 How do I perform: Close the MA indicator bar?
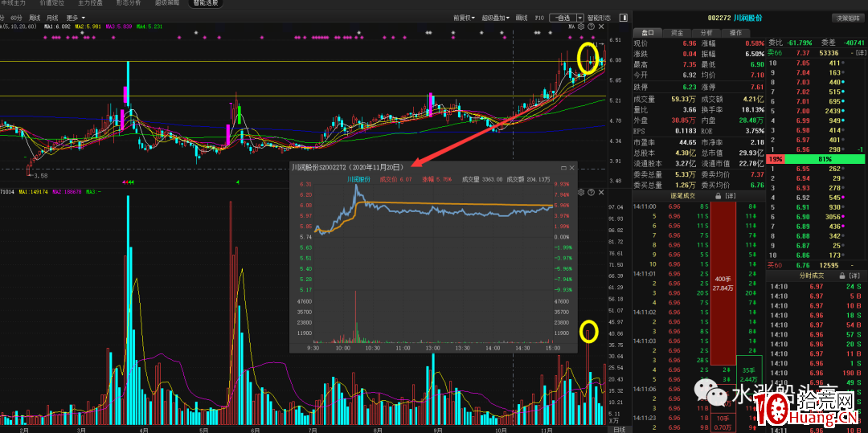pos(600,26)
